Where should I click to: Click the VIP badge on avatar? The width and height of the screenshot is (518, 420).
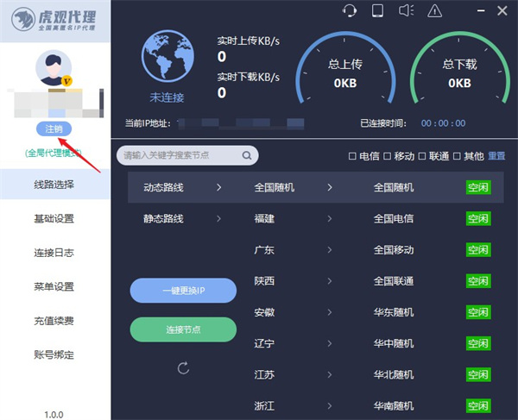66,80
